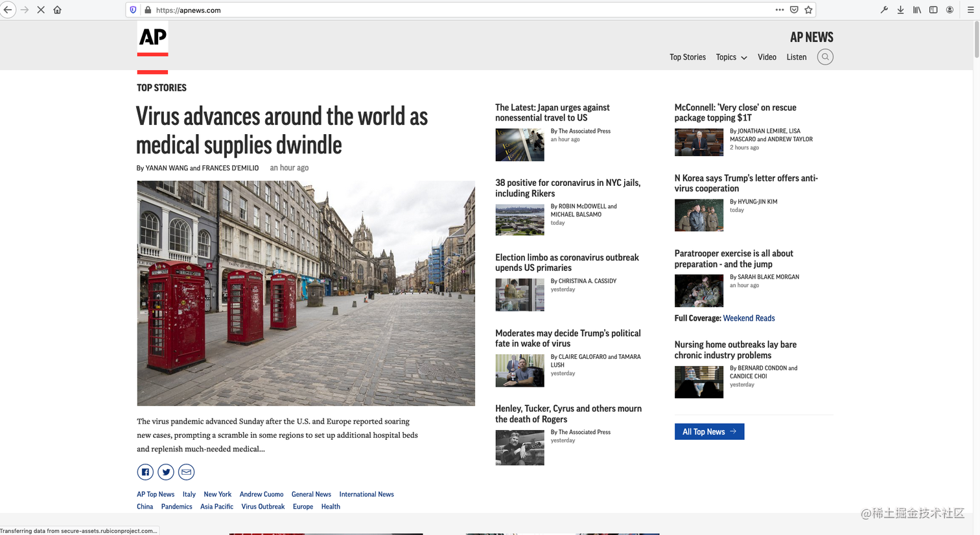Open developer tools wrench icon

coord(884,10)
